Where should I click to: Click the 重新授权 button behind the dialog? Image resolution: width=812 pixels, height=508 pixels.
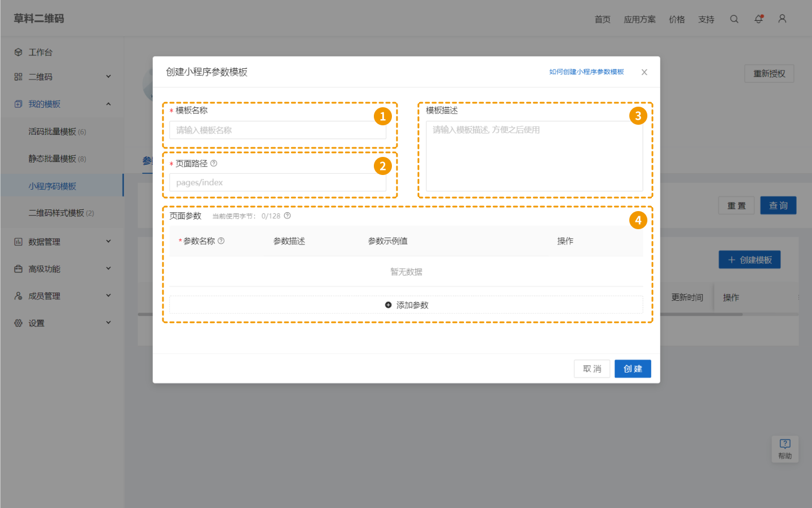pos(769,73)
